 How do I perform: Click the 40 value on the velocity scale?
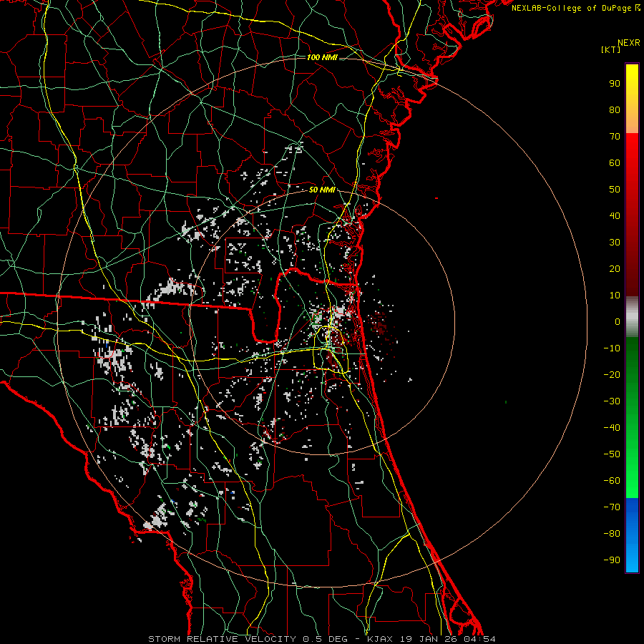615,216
